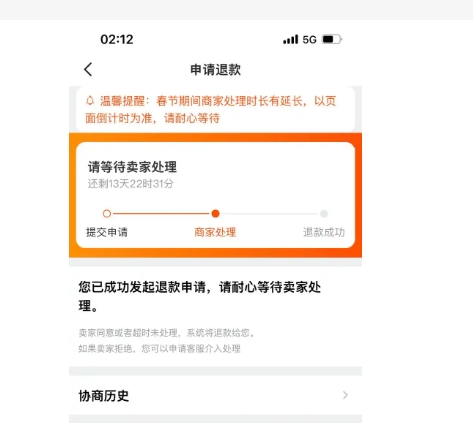
Task: Tap the countdown 还剩13天22时31分
Action: tap(131, 184)
